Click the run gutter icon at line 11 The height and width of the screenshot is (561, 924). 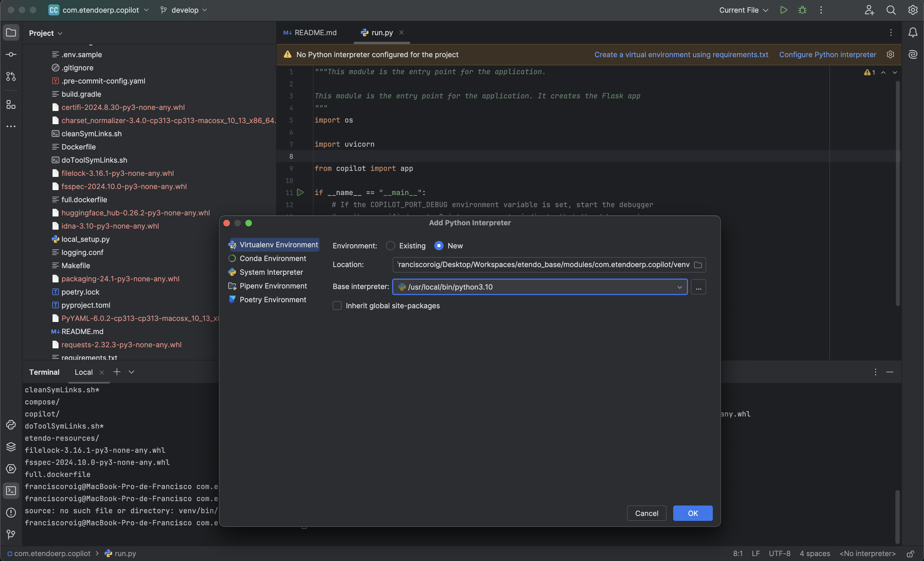coord(300,192)
